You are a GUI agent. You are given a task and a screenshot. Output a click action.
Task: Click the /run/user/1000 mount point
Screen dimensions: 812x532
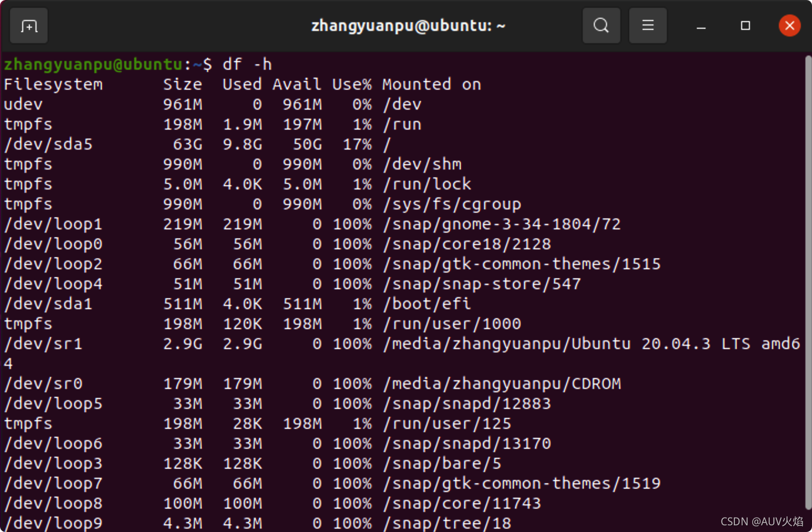(451, 324)
